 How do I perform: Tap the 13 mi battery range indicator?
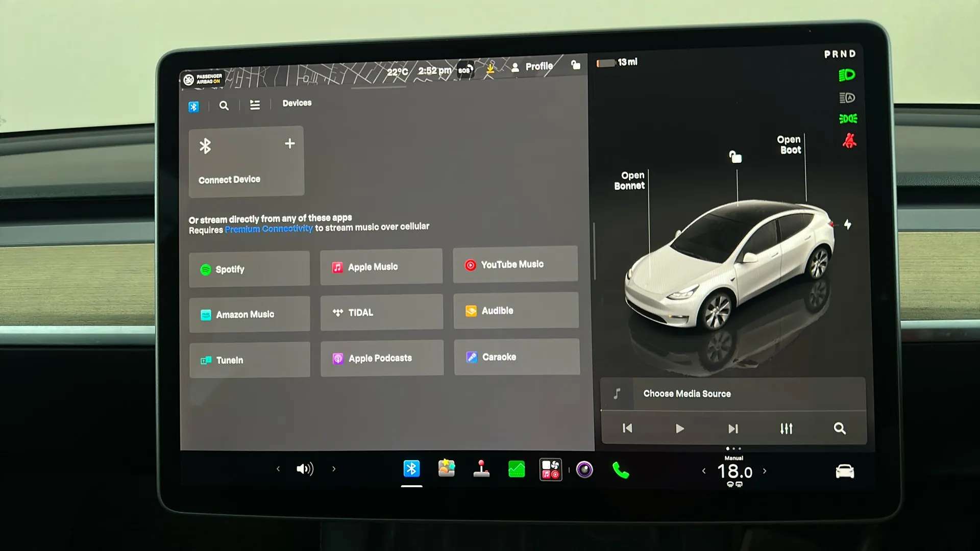(617, 62)
